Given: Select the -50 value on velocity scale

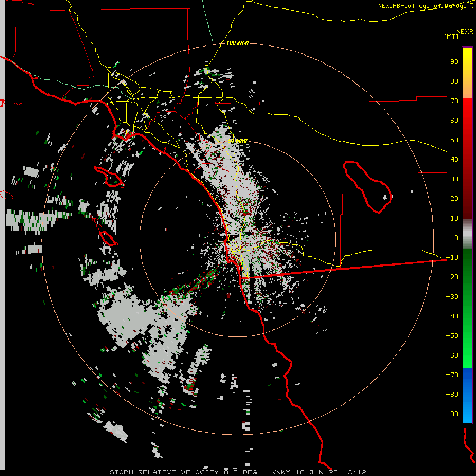Looking at the screenshot, I should [452, 336].
